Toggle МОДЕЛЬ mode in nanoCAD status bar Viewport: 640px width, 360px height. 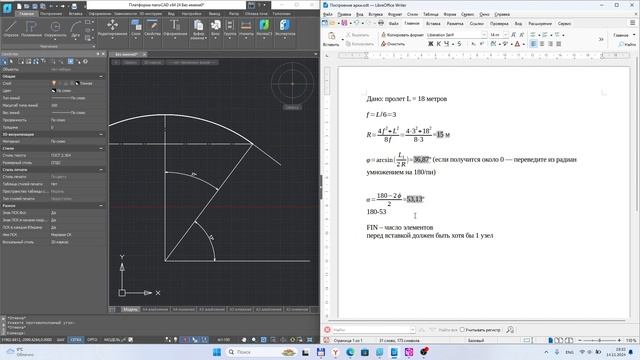[112, 340]
